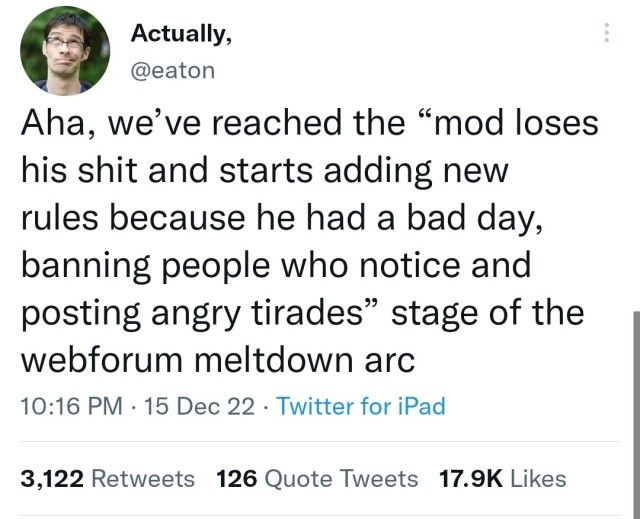The height and width of the screenshot is (519, 640).
Task: Open the 126 Quote Tweets list
Action: [x=317, y=479]
